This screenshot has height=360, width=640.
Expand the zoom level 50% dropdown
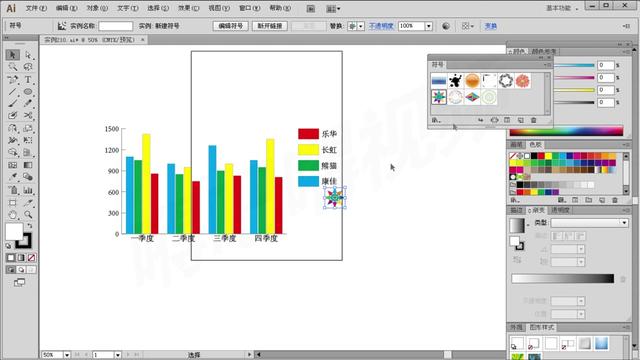[67, 355]
